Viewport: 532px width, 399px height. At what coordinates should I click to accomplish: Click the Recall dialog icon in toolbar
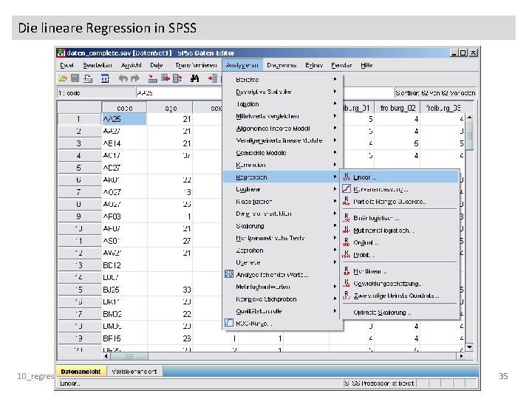point(105,78)
